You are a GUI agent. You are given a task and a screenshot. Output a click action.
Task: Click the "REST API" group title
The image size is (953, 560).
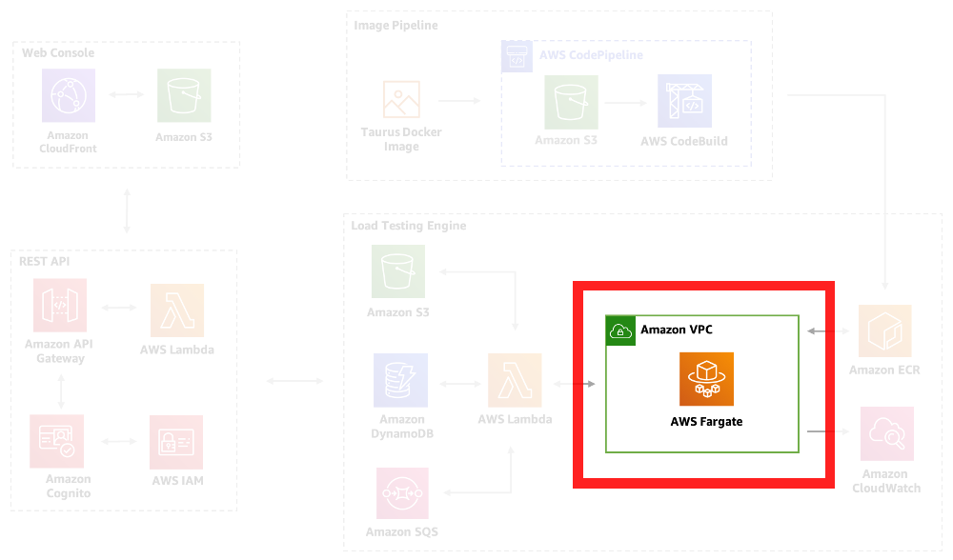tap(45, 261)
